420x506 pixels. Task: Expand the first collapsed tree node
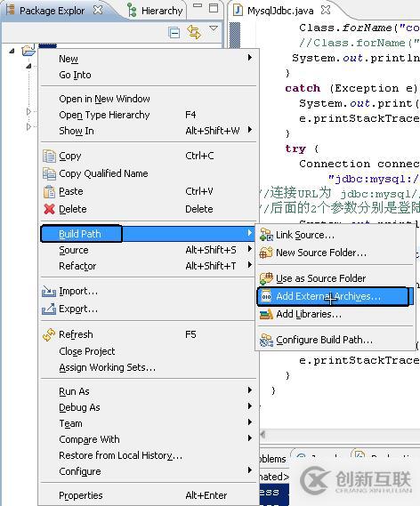pos(28,111)
